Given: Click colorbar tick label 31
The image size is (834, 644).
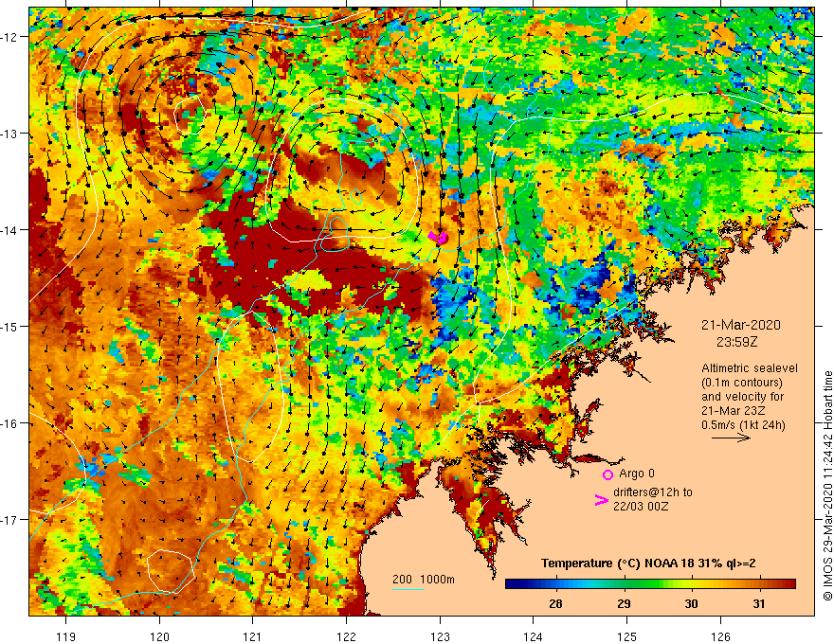Looking at the screenshot, I should (759, 603).
